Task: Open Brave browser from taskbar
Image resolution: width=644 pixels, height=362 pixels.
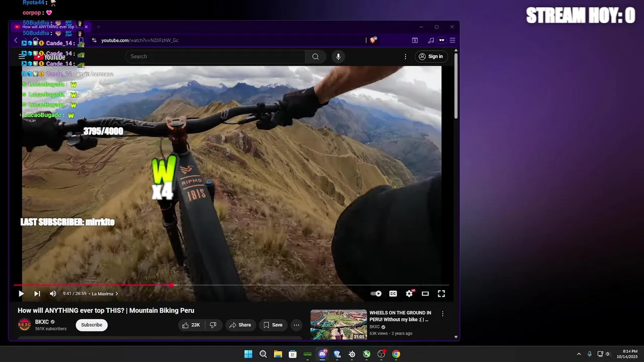Action: 337,354
